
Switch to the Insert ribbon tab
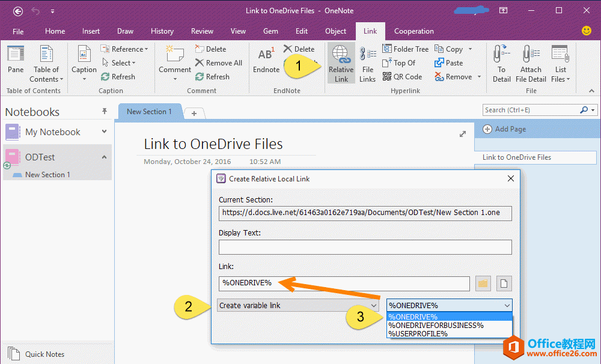91,31
